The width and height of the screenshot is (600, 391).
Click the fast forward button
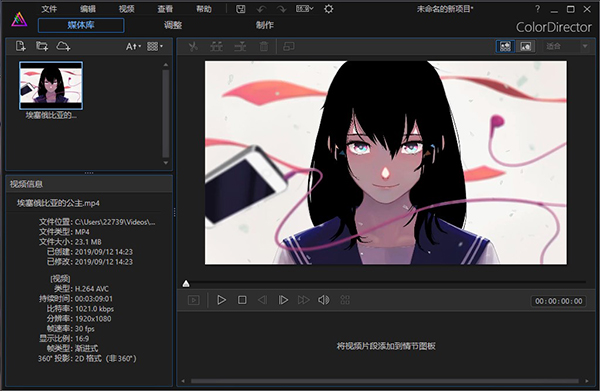click(x=303, y=300)
